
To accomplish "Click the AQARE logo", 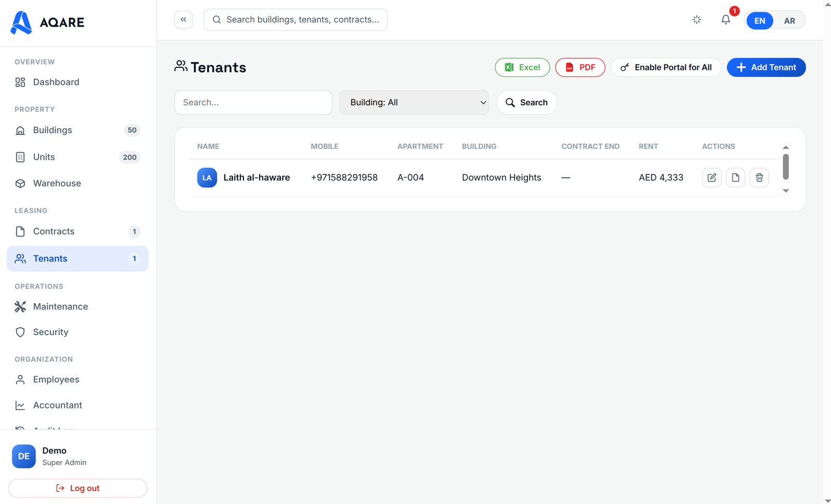I will coord(47,22).
